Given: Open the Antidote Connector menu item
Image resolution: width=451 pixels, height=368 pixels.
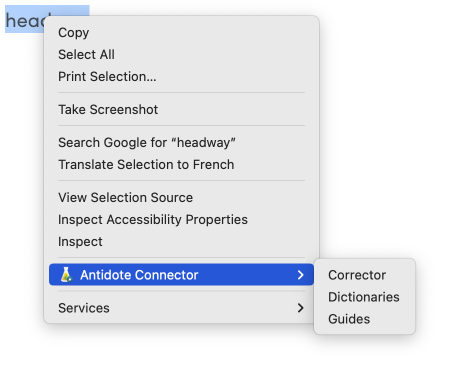Looking at the screenshot, I should click(x=181, y=275).
